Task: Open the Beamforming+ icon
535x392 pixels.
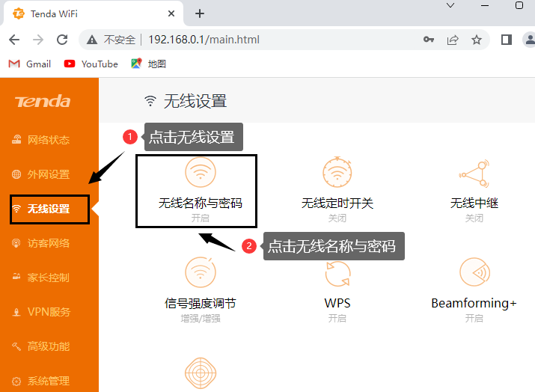Action: coord(474,272)
